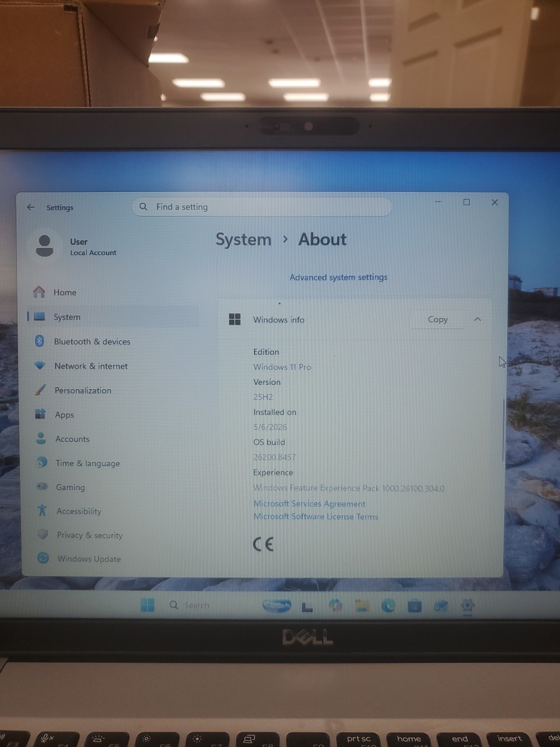The height and width of the screenshot is (747, 560).
Task: Click the Windows Feature Experience Pack text
Action: coord(348,488)
